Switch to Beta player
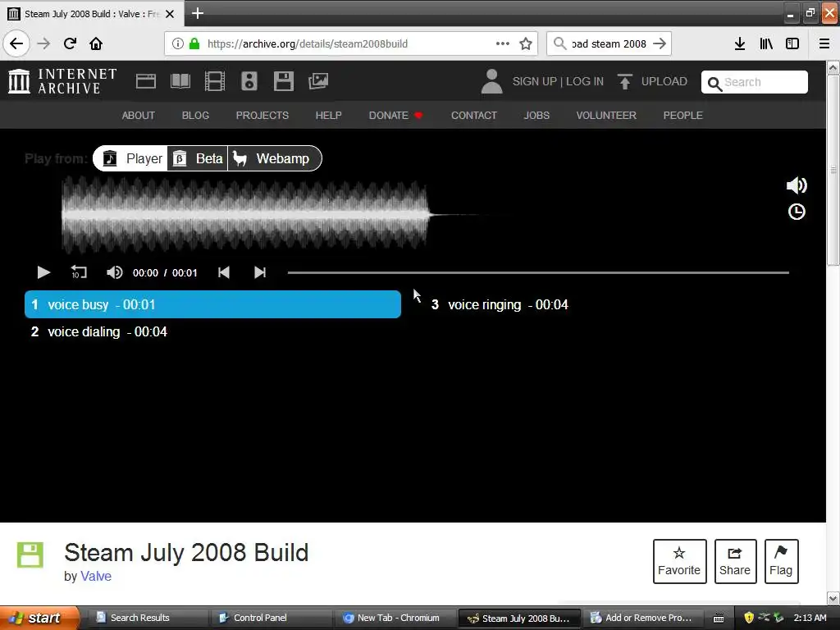 197,158
